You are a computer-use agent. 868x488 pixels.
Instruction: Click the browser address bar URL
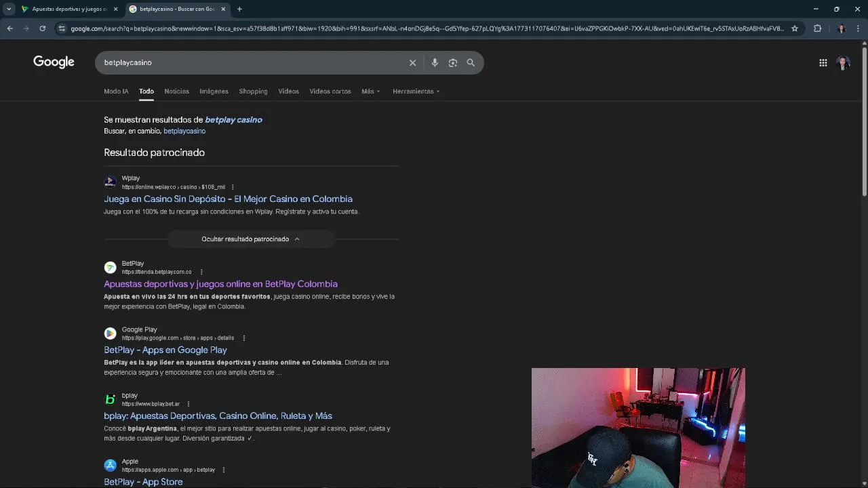pyautogui.click(x=427, y=28)
